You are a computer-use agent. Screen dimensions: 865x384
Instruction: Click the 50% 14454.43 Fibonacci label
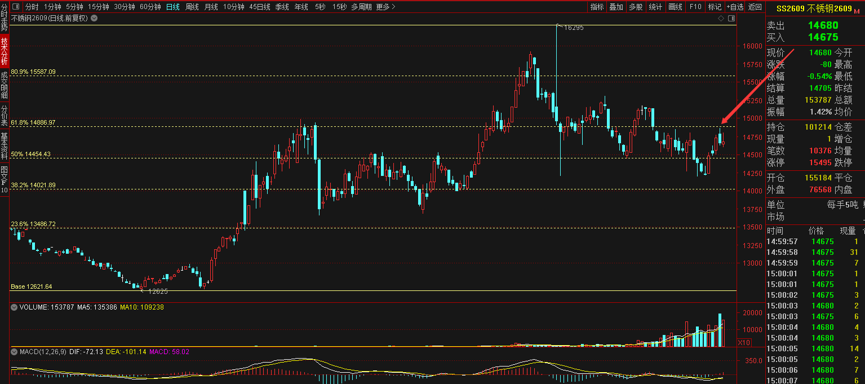click(31, 154)
